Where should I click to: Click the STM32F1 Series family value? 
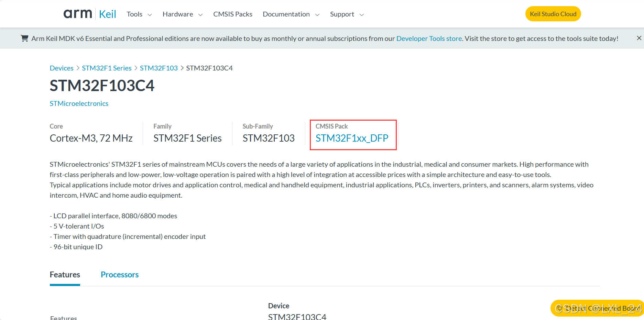tap(187, 138)
